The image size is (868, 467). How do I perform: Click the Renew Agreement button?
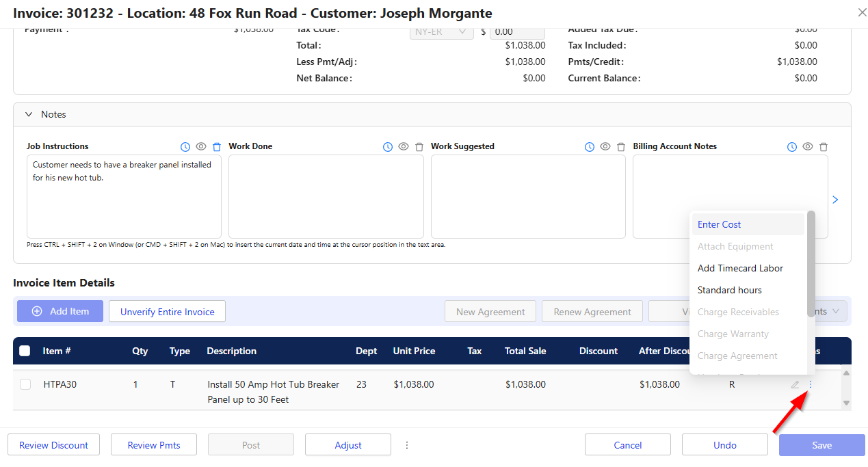[592, 311]
